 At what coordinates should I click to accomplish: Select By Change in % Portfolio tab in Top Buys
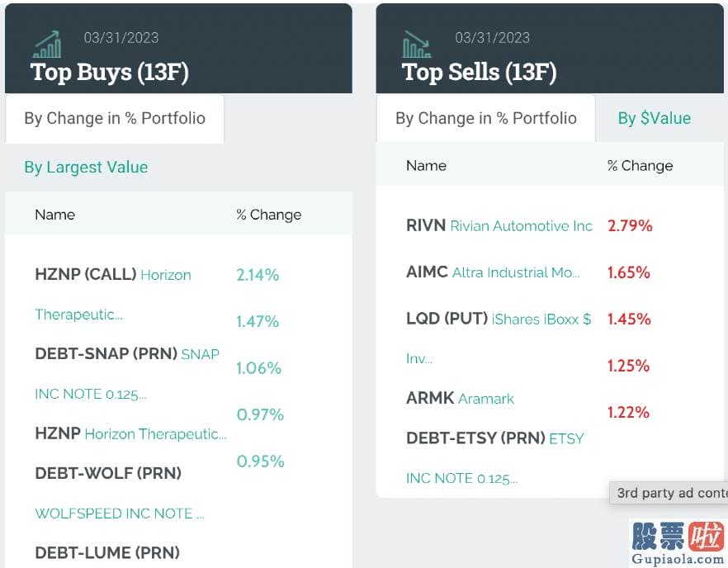coord(115,118)
